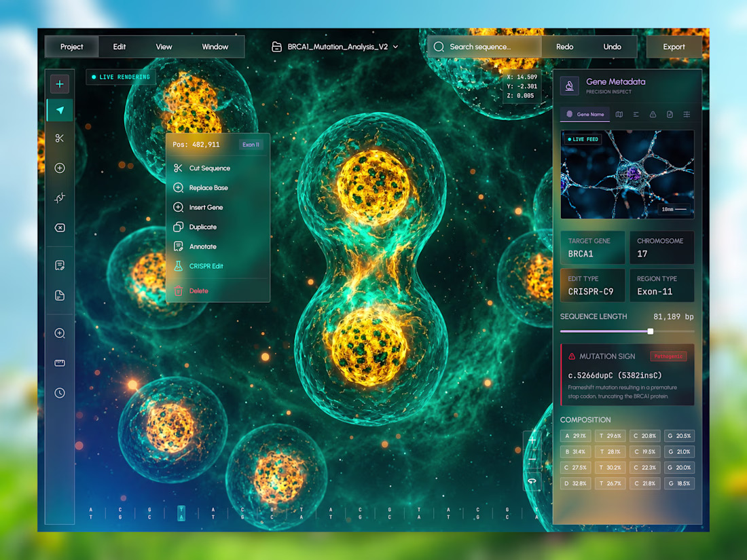Click the magnifier zoom-in tool in left toolbar
The height and width of the screenshot is (560, 747).
point(60,333)
